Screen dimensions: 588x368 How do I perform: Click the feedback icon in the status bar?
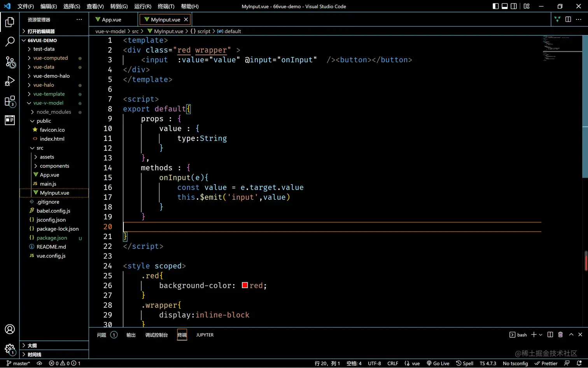tap(567, 363)
